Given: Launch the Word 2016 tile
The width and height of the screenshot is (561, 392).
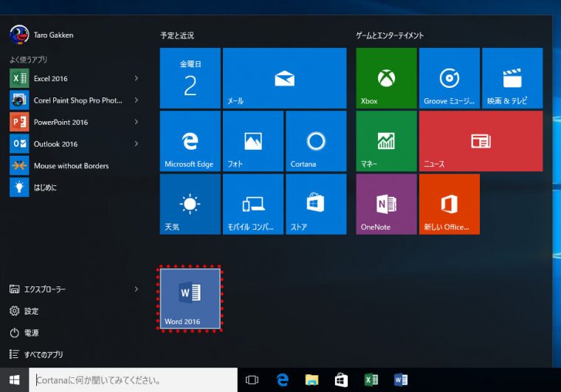Looking at the screenshot, I should point(190,298).
